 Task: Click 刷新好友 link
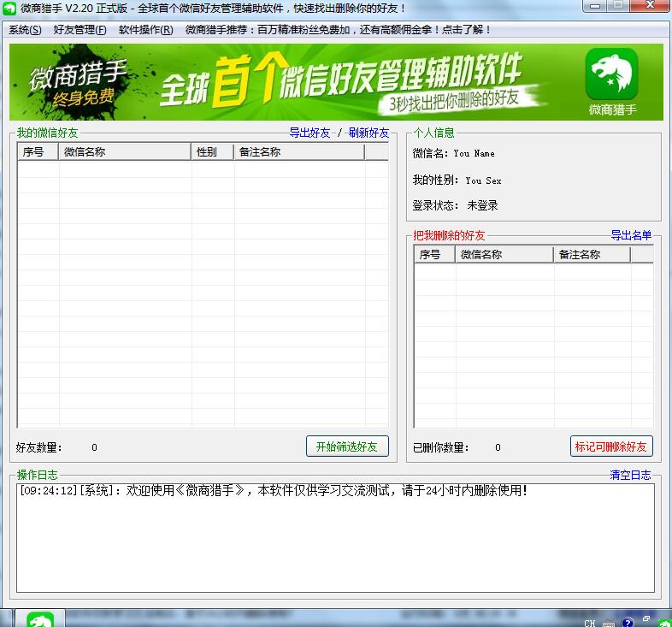tap(368, 133)
